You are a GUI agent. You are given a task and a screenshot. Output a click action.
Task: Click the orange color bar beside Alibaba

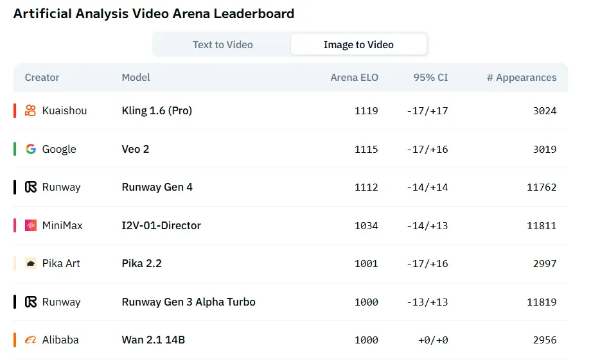coord(14,340)
